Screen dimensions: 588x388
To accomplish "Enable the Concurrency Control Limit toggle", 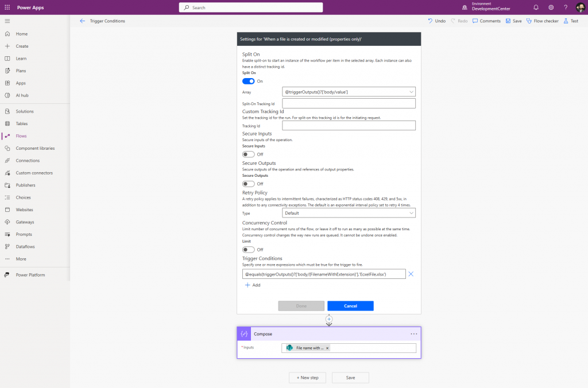I will pos(248,249).
